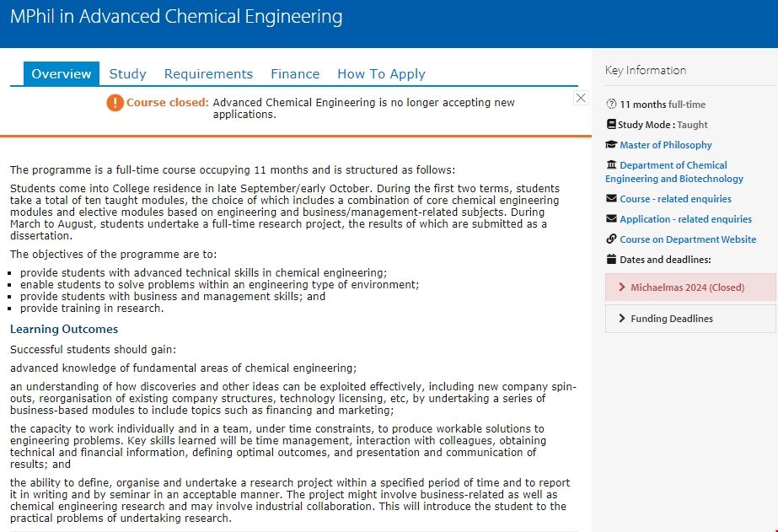Select the Overview tab
This screenshot has width=778, height=532.
[62, 74]
